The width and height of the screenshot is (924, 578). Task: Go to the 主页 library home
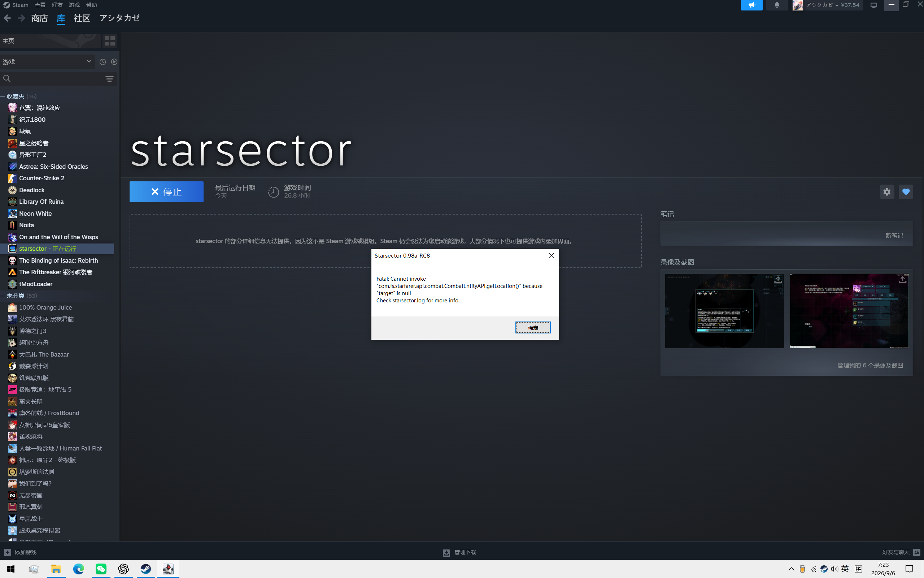point(50,41)
